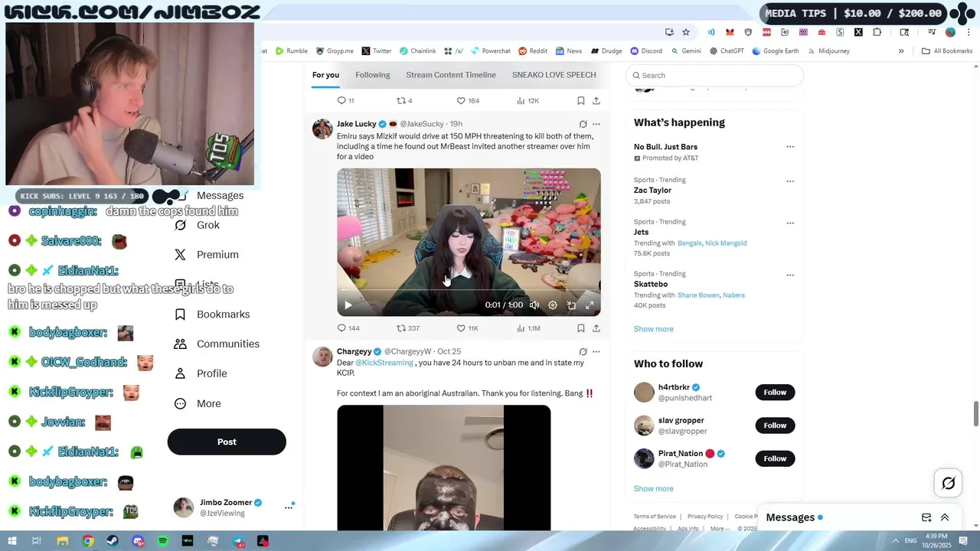Reply to the post with 11 replies
This screenshot has width=980, height=551.
pos(345,101)
